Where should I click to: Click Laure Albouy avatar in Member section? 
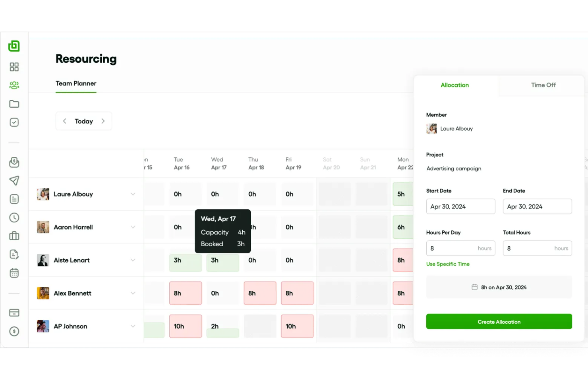(x=431, y=129)
